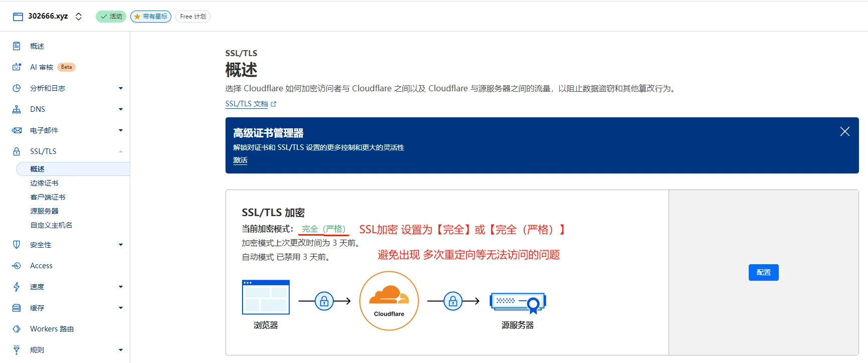868x363 pixels.
Task: Collapse the SSL/TLS section arrow
Action: tap(121, 151)
